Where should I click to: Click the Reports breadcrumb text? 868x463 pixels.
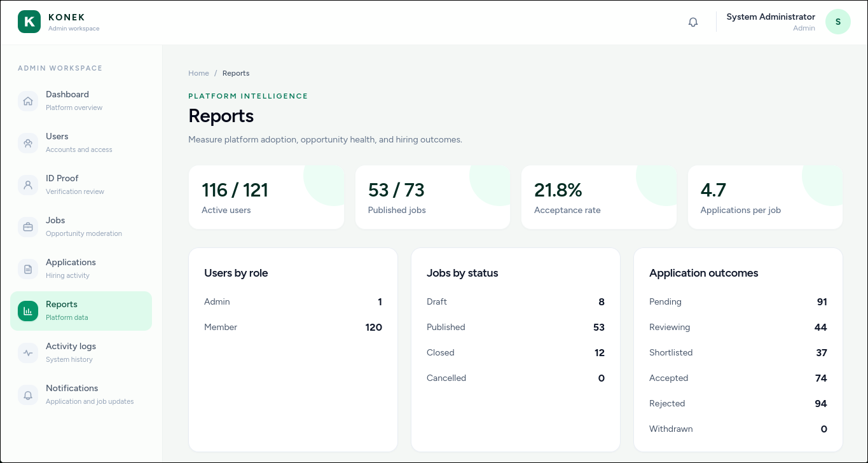point(236,73)
